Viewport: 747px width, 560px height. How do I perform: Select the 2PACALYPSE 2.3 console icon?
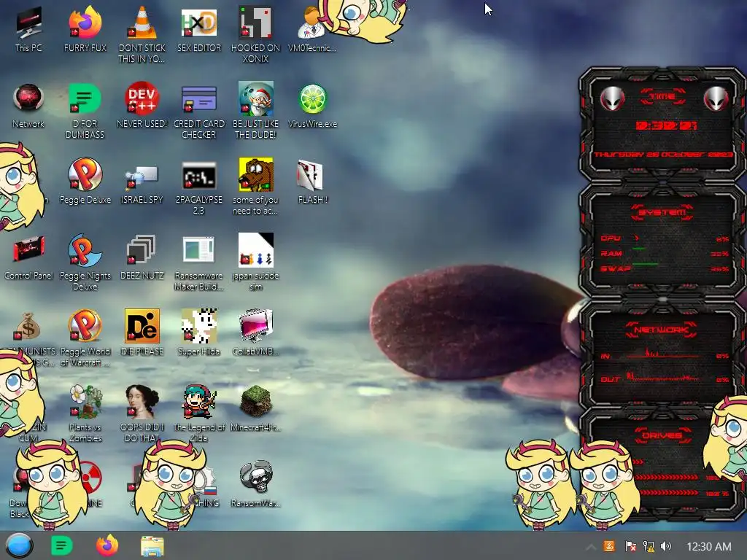point(199,187)
